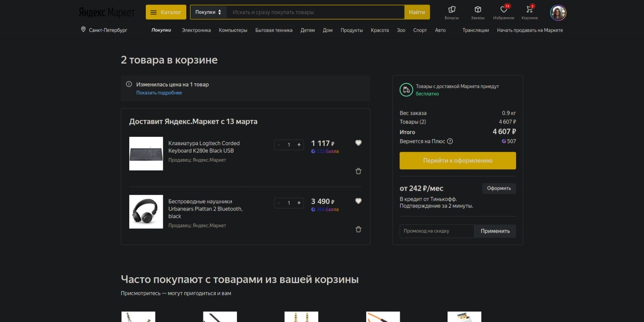644x322 pixels.
Task: Decrease Urbanears headphones quantity
Action: [279, 203]
